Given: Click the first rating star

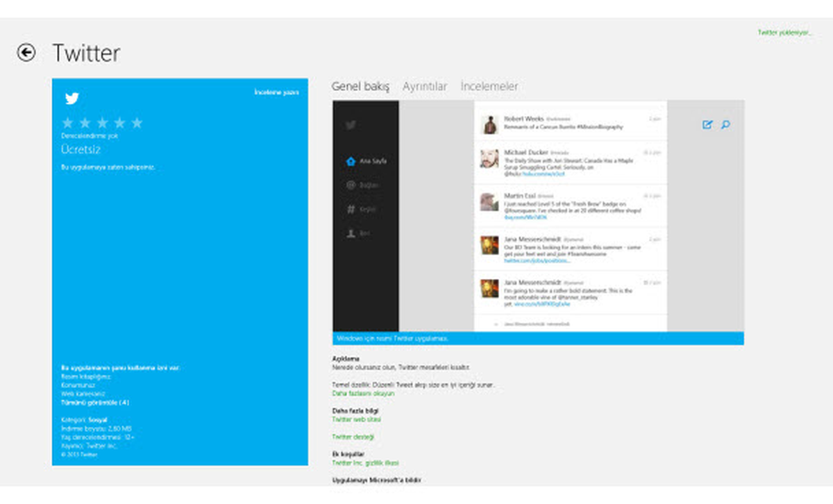Looking at the screenshot, I should point(67,123).
